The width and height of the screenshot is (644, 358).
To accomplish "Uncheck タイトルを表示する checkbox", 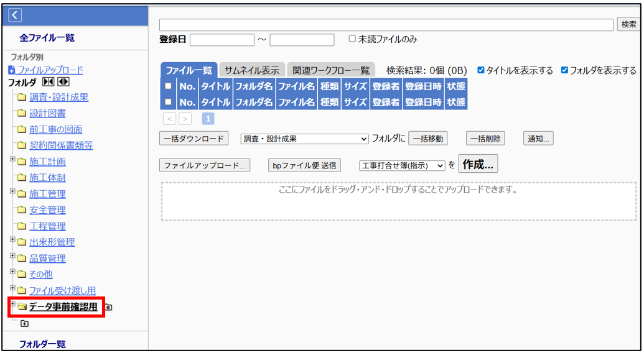I will click(480, 70).
